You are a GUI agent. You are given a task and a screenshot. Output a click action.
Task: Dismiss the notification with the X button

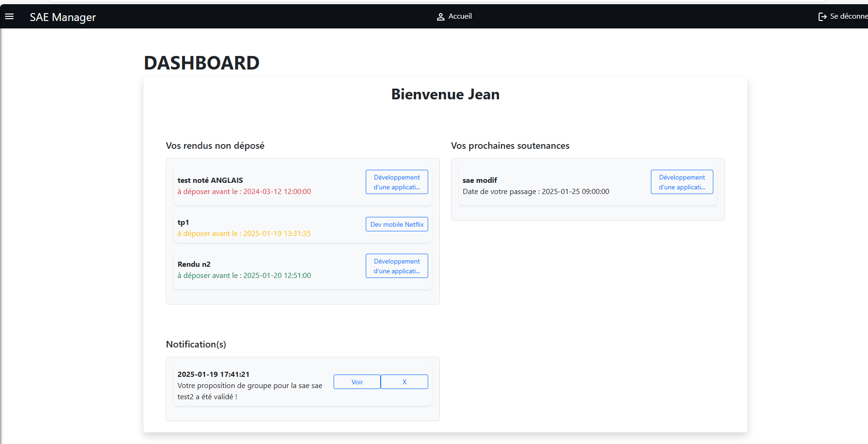(404, 382)
